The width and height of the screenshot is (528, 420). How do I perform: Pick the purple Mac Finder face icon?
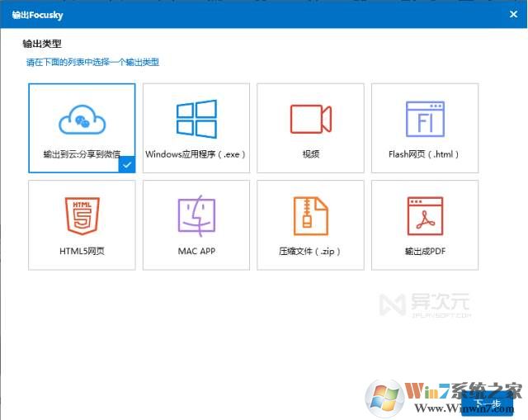coord(196,216)
